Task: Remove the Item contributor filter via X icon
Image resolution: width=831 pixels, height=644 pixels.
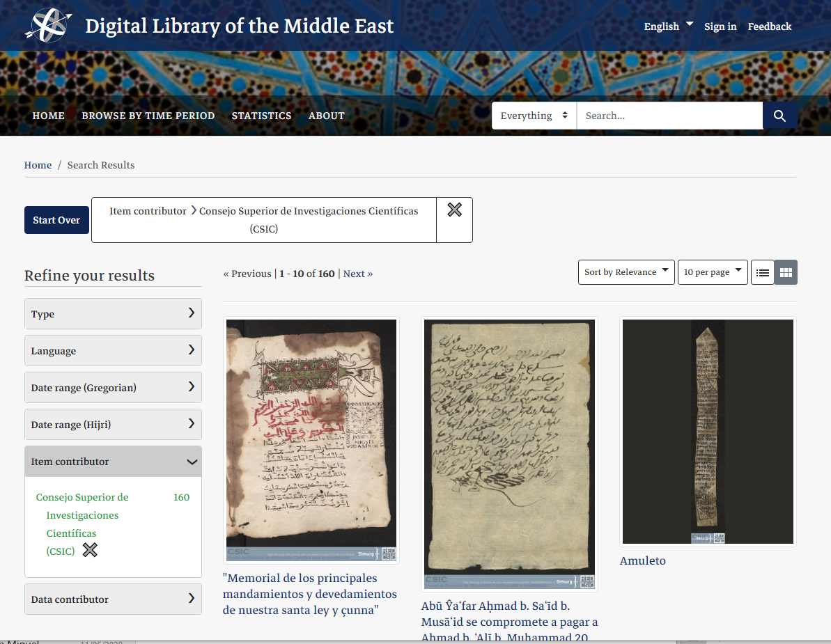Action: tap(454, 209)
